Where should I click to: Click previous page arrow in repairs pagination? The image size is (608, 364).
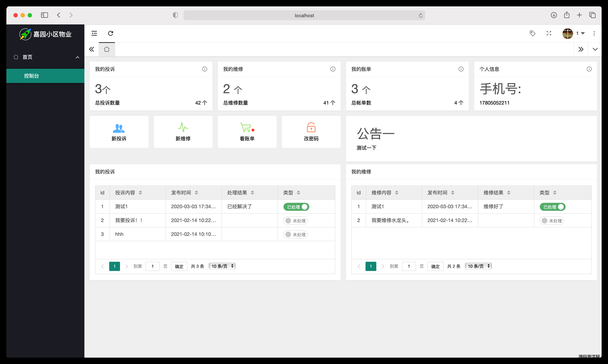pyautogui.click(x=359, y=266)
